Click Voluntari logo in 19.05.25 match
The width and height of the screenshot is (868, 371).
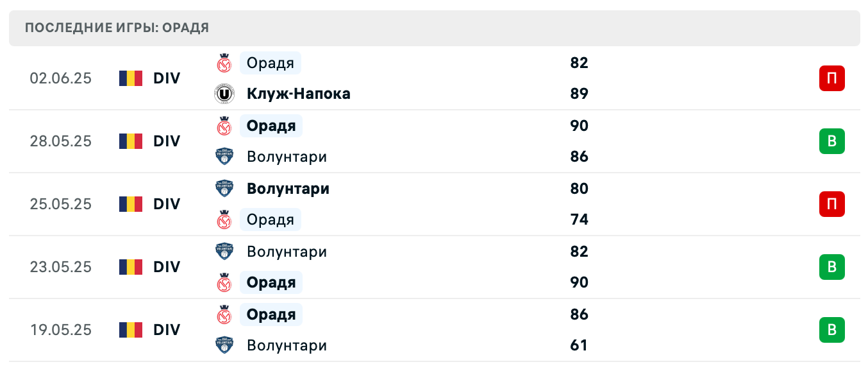tap(224, 345)
